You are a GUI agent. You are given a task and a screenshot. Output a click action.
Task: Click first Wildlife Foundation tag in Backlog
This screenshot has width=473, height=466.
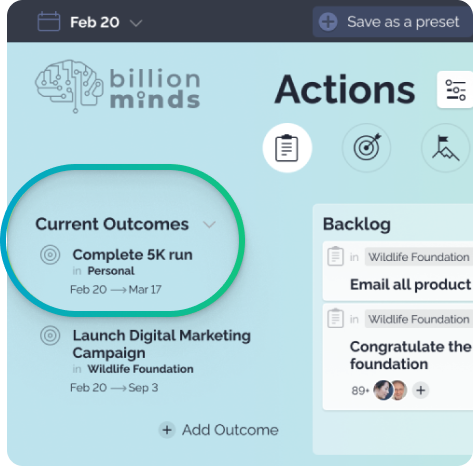coord(419,257)
